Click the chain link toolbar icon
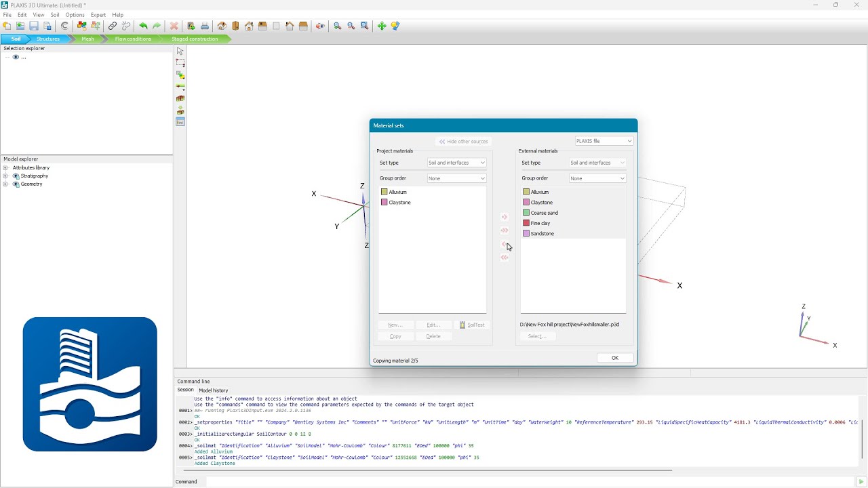Image resolution: width=868 pixels, height=488 pixels. pyautogui.click(x=113, y=26)
